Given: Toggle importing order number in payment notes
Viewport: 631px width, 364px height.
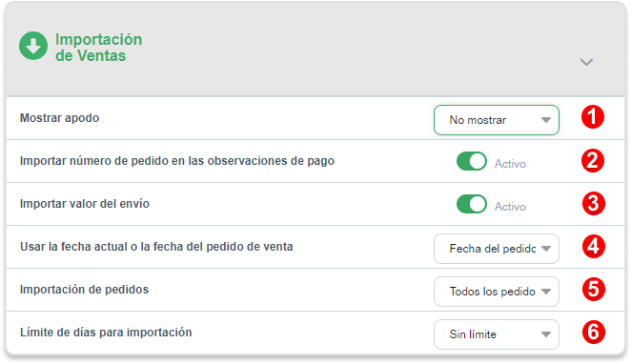Looking at the screenshot, I should point(472,161).
